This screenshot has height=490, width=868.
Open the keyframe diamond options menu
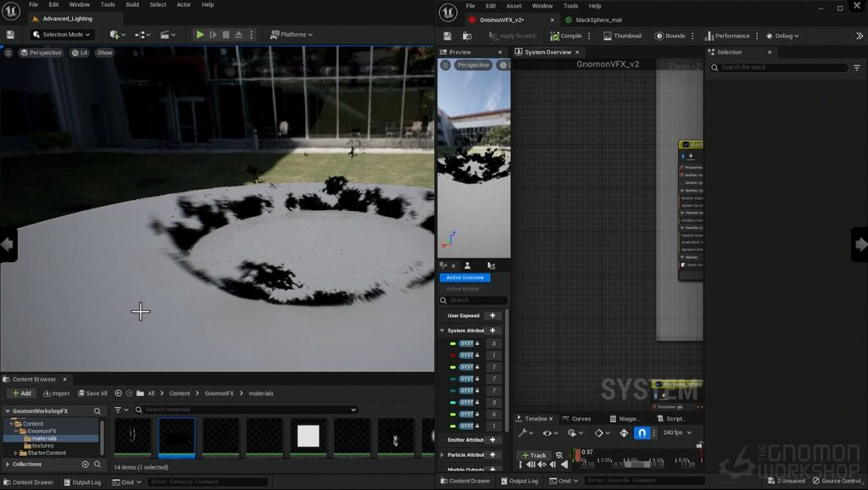602,433
